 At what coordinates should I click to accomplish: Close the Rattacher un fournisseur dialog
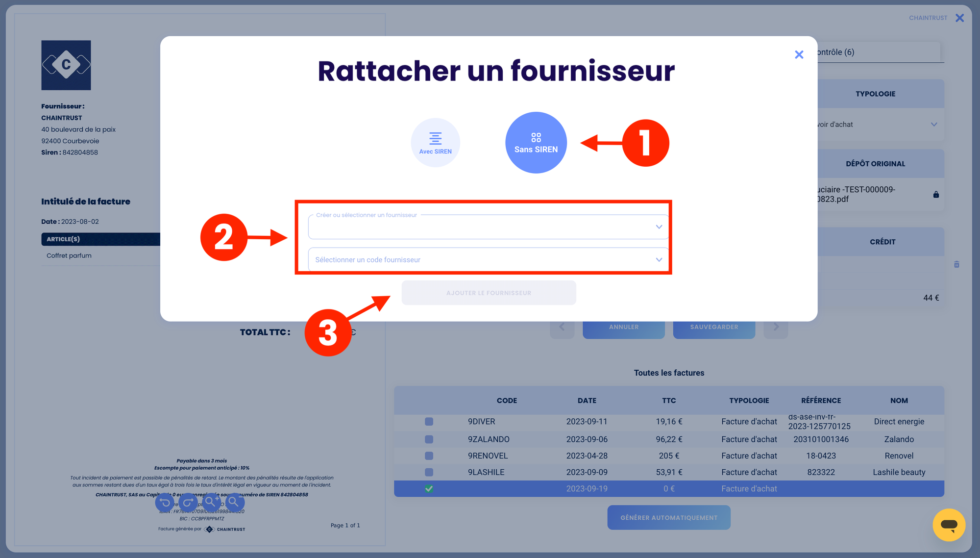[x=799, y=54]
